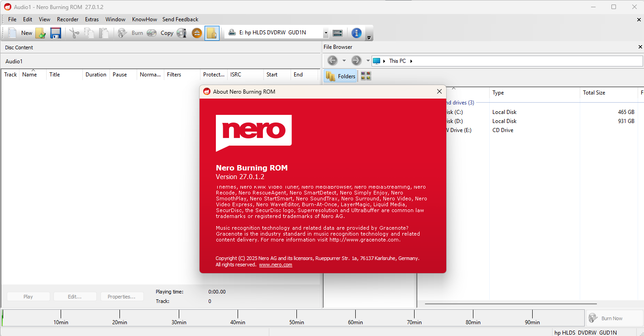The image size is (644, 336).
Task: Expand the toolbar overflow options arrow
Action: point(369,38)
